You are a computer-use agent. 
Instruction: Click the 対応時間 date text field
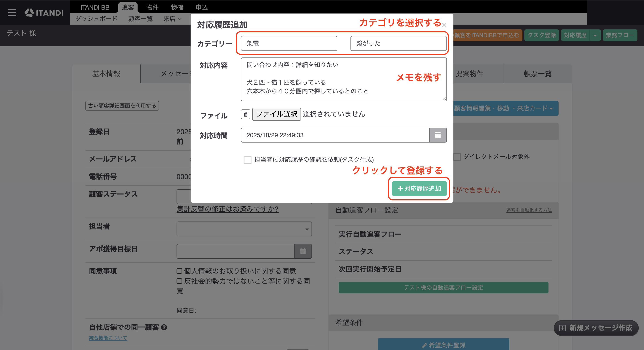(335, 135)
